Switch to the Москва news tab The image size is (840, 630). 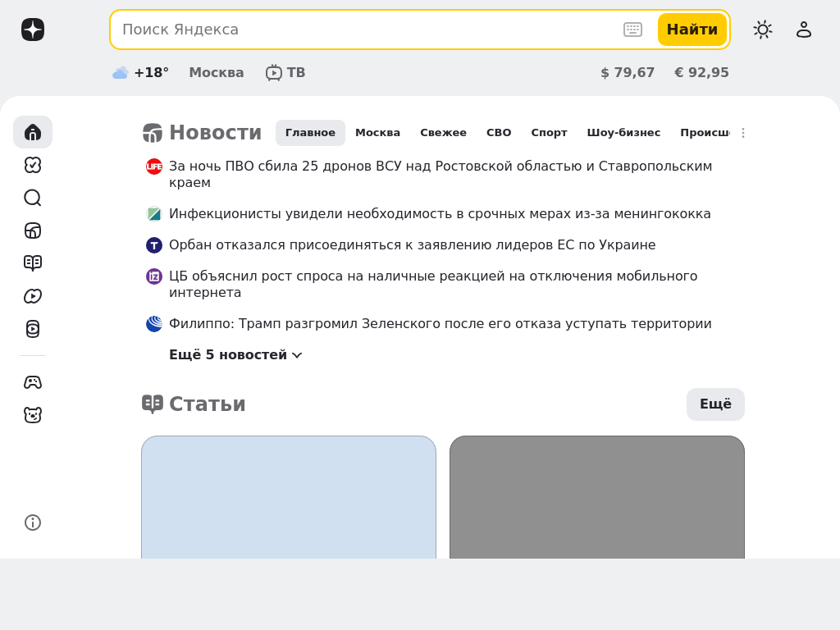point(377,132)
